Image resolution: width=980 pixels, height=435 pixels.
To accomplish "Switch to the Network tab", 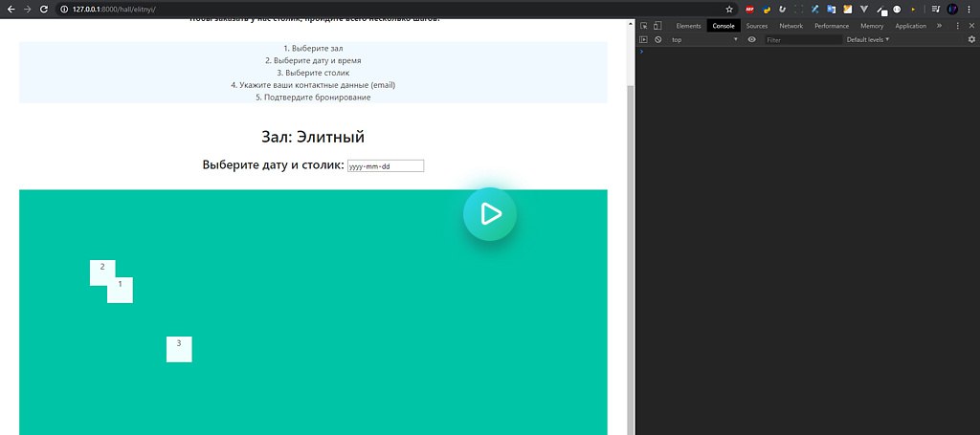I will click(x=791, y=26).
